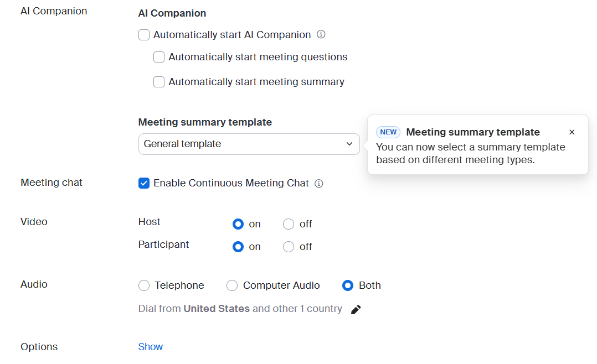Click the NEW badge in tooltip
Screen dimensions: 597x364
[388, 132]
